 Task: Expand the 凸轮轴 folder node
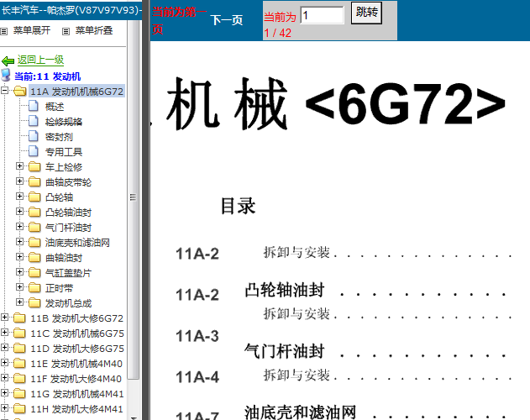point(19,196)
